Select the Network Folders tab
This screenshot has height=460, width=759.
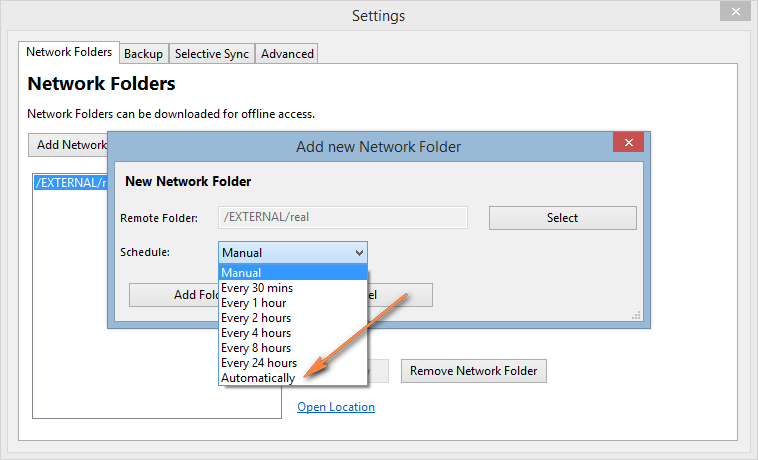tap(69, 52)
